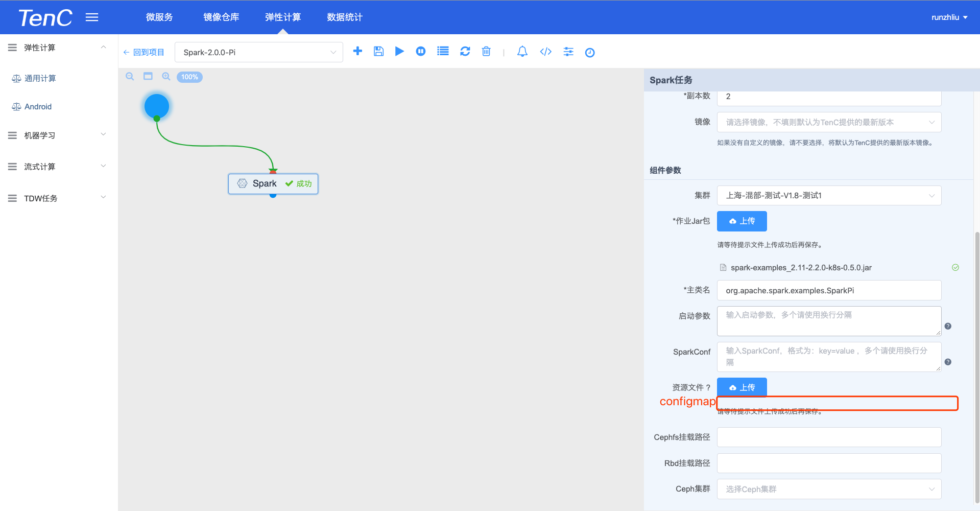Click the 回到项目 back link

pos(144,52)
